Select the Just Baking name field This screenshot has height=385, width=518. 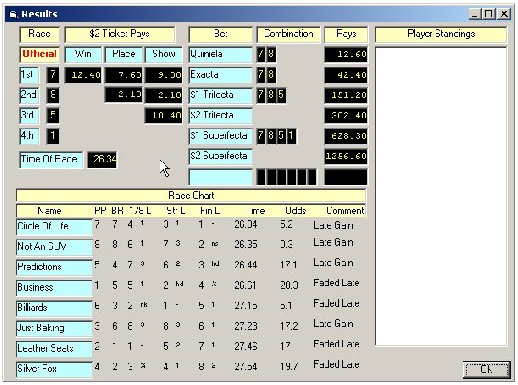click(x=54, y=328)
